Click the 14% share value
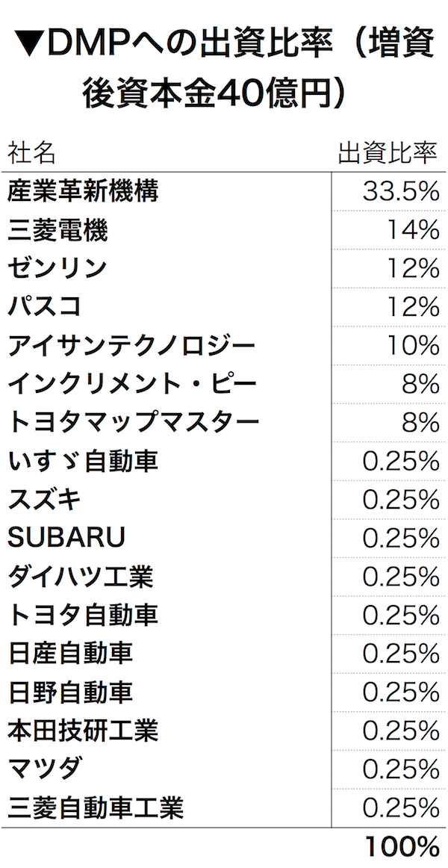Image resolution: width=448 pixels, height=868 pixels. click(412, 230)
